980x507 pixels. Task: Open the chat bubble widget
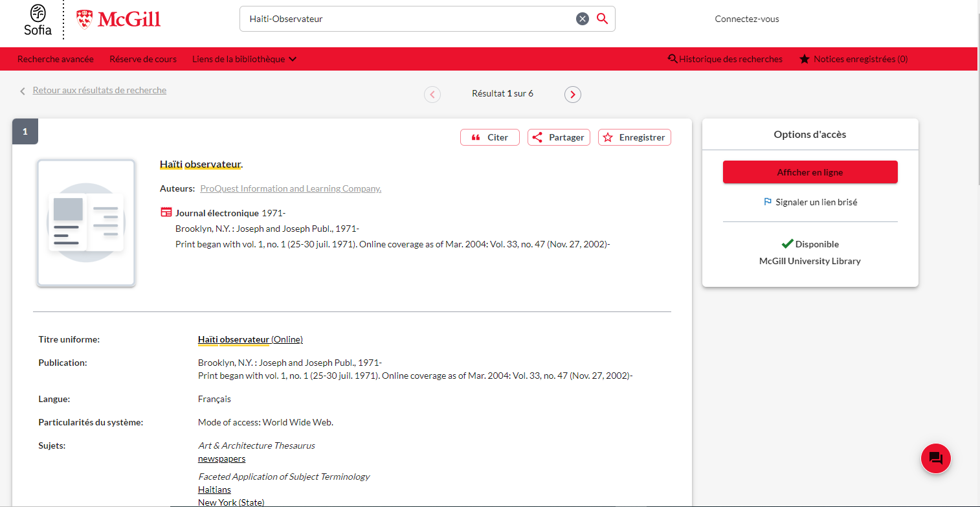point(935,458)
